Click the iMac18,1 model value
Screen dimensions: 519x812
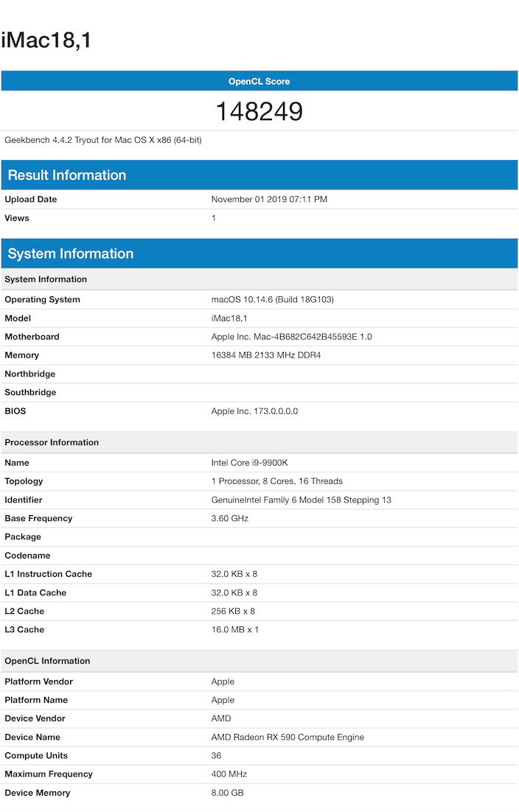pyautogui.click(x=229, y=318)
